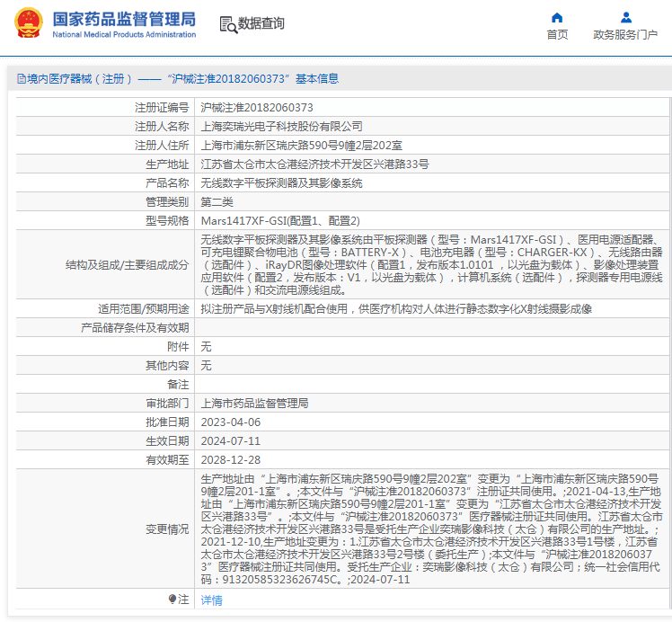This screenshot has height=622, width=672.
Task: Click the registrant address 瑞庆路590号9幢2层202室
Action: (x=301, y=146)
